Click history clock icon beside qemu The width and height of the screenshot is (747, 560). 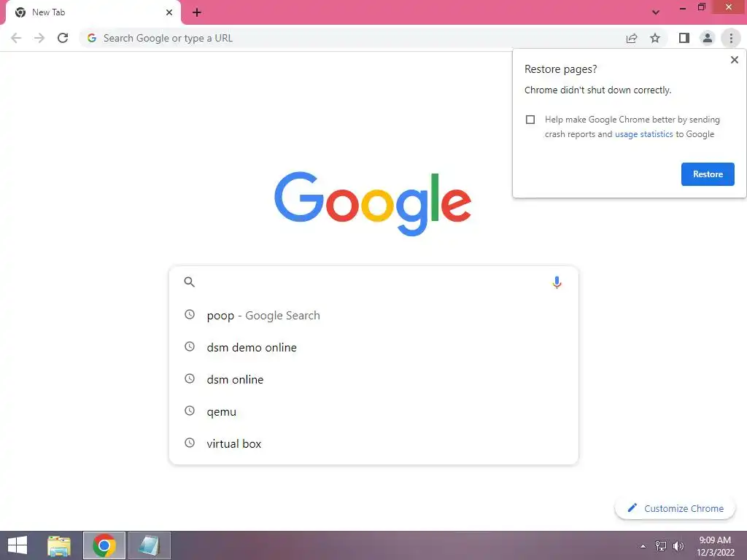click(x=190, y=411)
